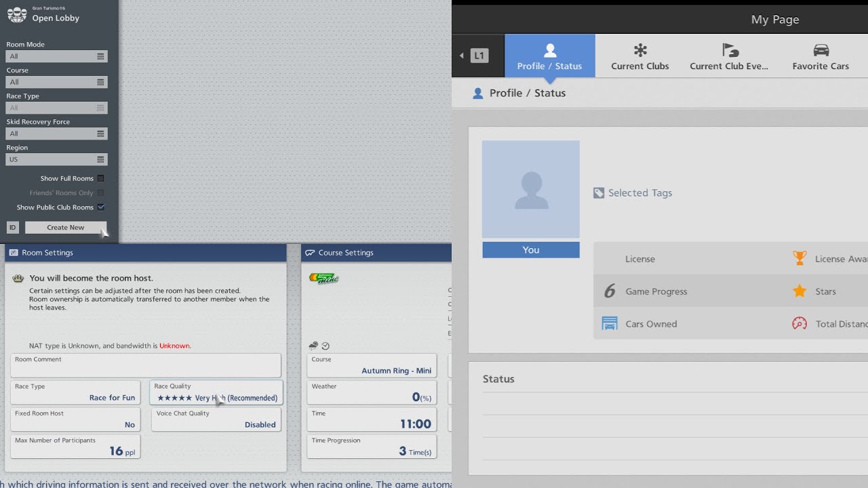Toggle the Fixed Room Host setting
The image size is (868, 488).
coord(75,420)
